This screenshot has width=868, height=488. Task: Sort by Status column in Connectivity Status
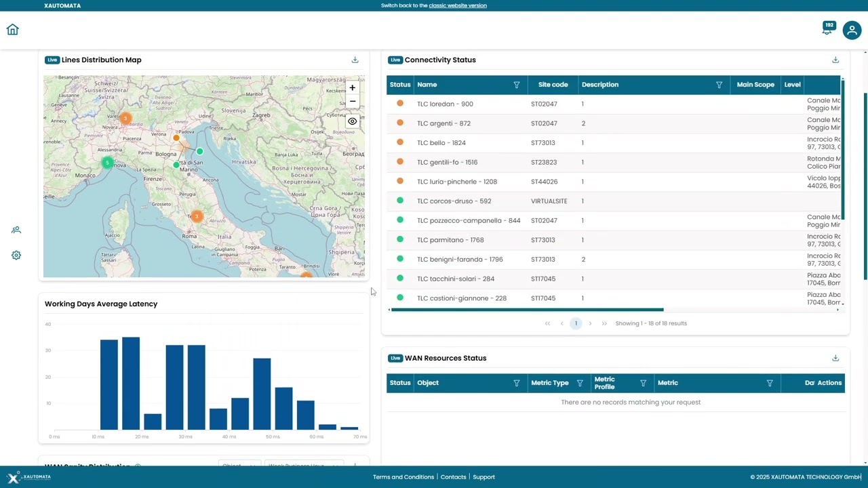[x=400, y=85]
